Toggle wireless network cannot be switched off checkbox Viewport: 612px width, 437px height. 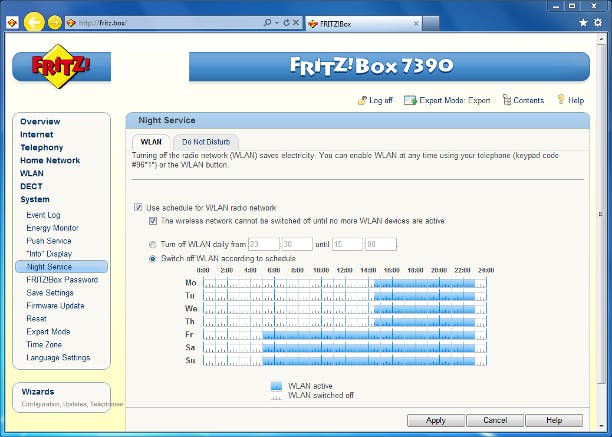[x=153, y=221]
